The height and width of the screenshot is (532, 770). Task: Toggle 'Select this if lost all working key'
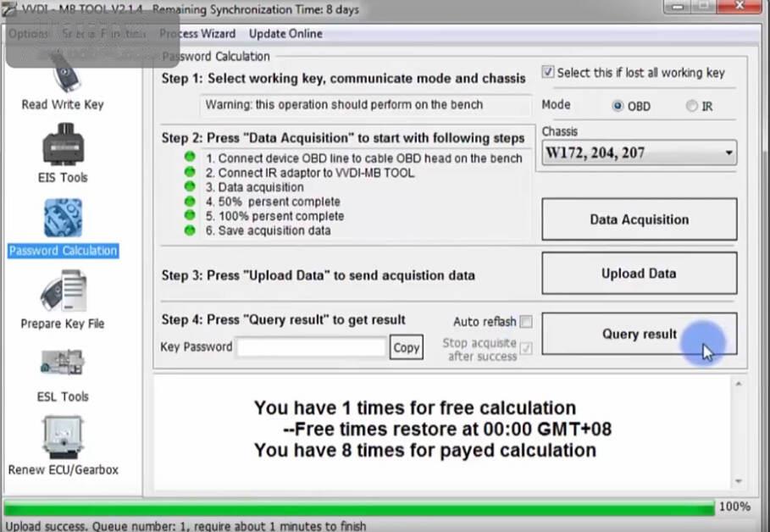tap(547, 72)
